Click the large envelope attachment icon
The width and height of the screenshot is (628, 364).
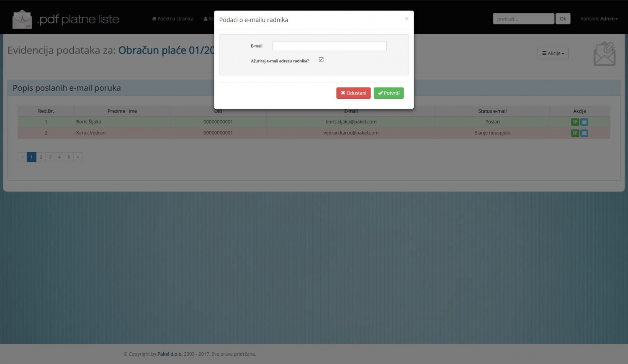pos(604,54)
